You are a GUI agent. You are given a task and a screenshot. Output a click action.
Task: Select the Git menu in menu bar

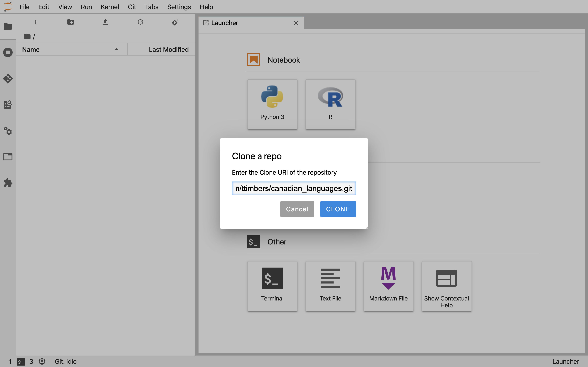tap(131, 7)
